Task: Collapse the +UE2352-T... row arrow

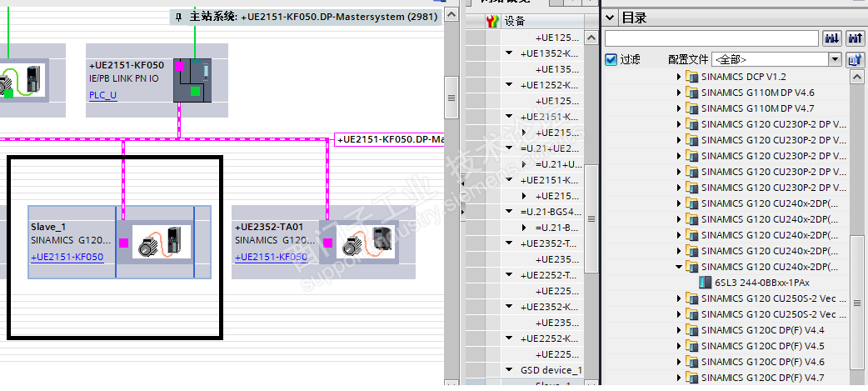Action: click(509, 243)
